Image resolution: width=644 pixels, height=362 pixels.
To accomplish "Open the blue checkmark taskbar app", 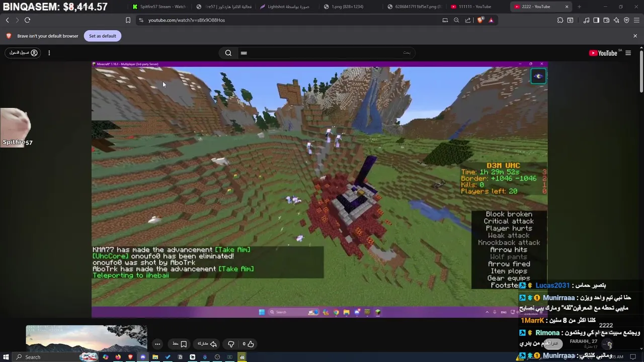I will (x=168, y=357).
